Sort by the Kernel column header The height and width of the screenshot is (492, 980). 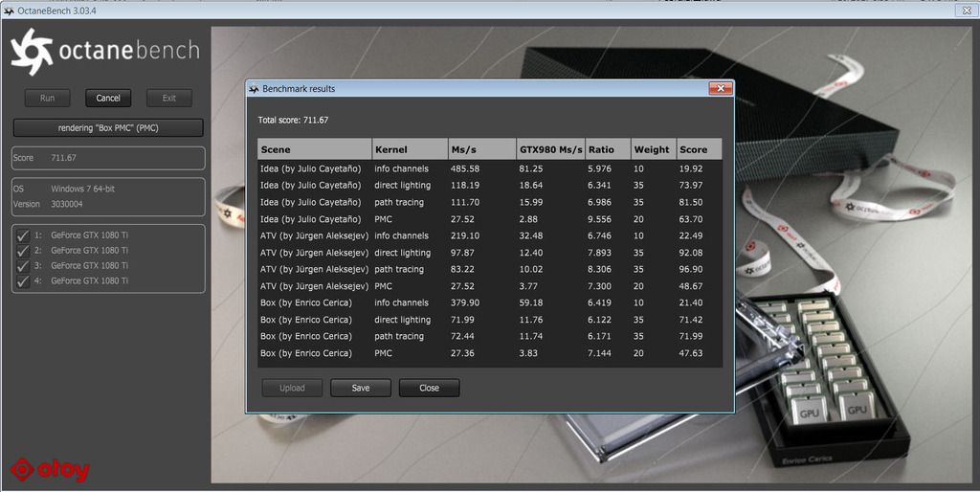tap(410, 149)
